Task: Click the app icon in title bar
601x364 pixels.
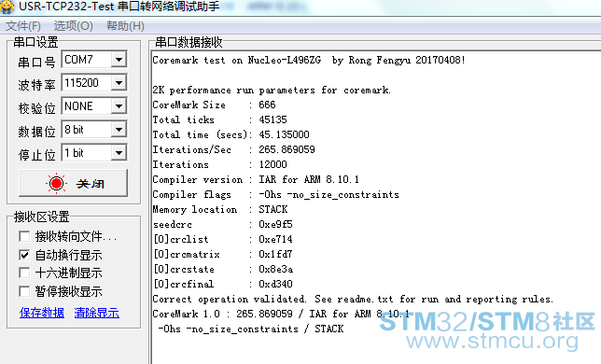Action: click(x=7, y=7)
